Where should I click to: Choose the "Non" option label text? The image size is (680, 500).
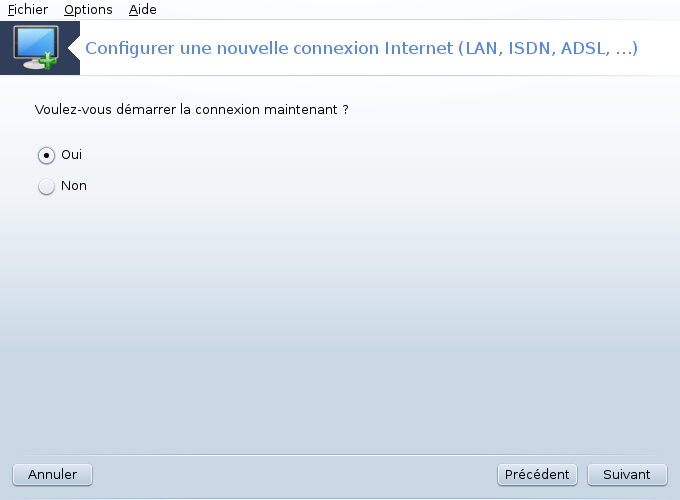click(74, 186)
